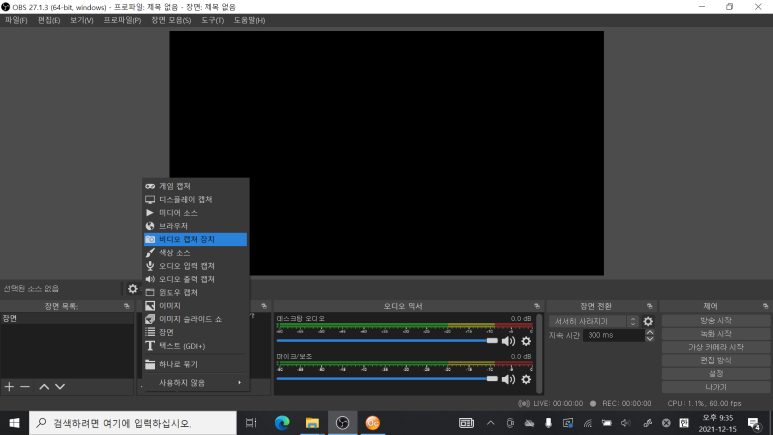Open the Profile (프로파일) menu
The image size is (773, 435).
pos(122,20)
